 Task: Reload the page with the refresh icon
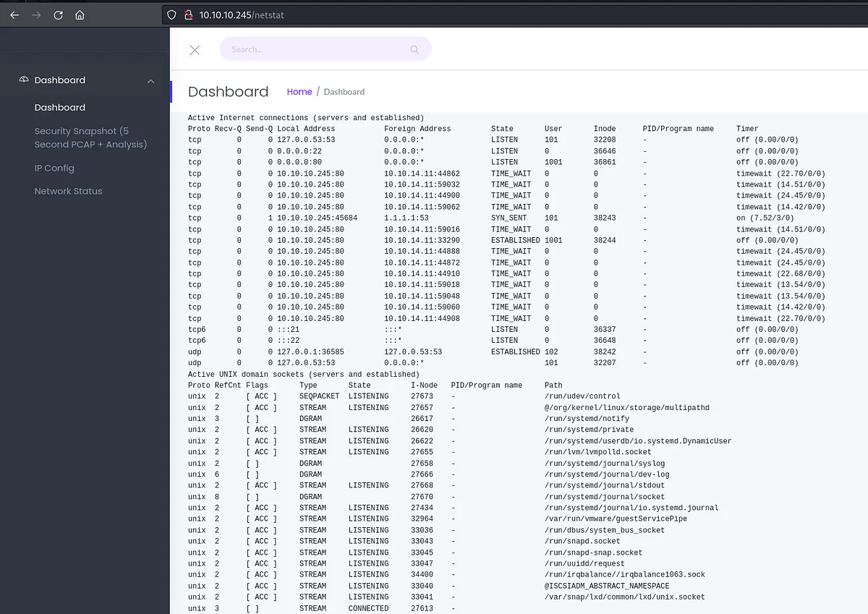pos(58,14)
